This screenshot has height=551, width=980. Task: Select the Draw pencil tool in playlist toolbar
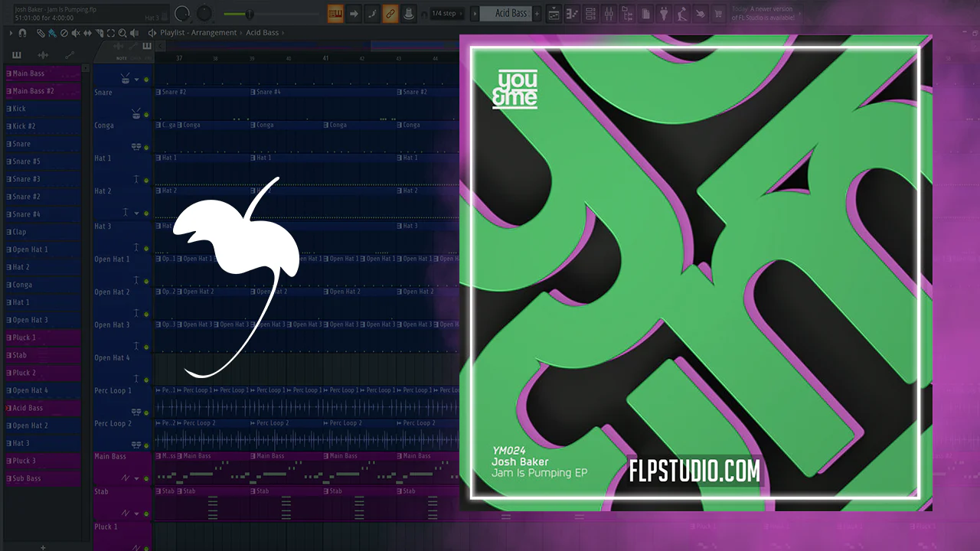[41, 33]
